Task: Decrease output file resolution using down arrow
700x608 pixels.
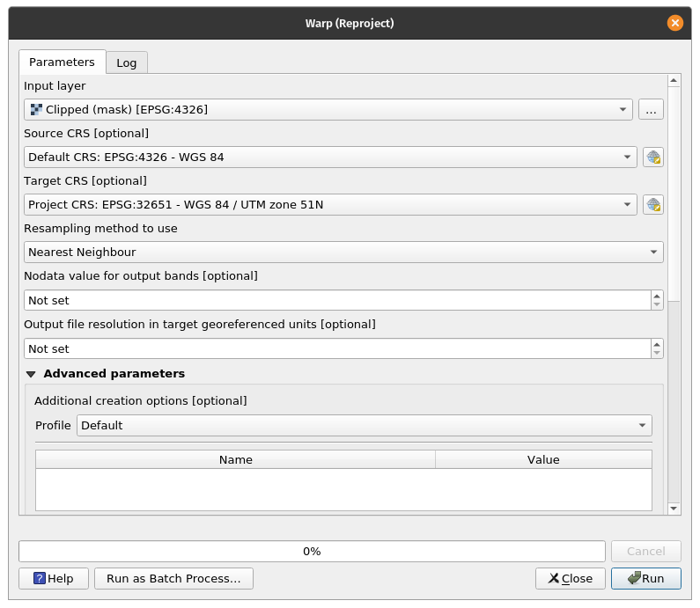Action: [x=657, y=353]
